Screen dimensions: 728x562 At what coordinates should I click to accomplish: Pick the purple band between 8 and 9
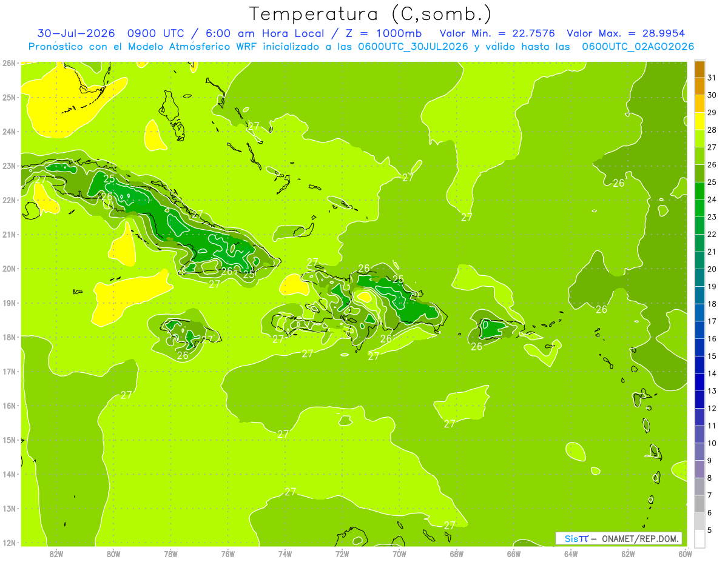point(699,469)
